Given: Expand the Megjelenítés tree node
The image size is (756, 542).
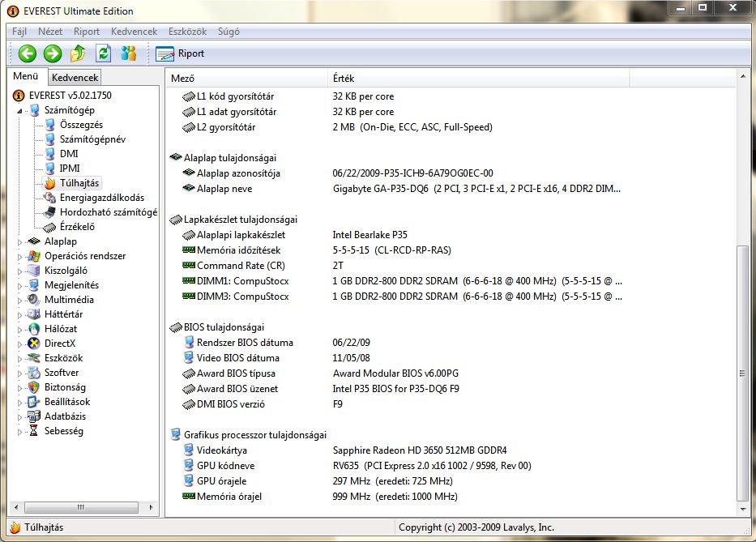Looking at the screenshot, I should (x=19, y=285).
